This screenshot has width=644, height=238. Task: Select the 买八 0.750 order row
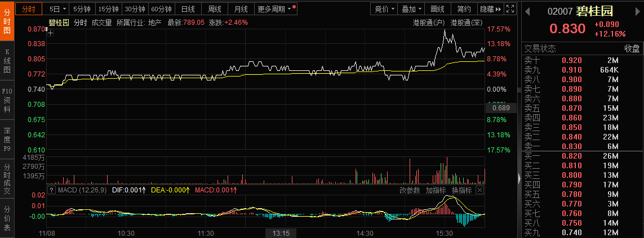[583, 223]
